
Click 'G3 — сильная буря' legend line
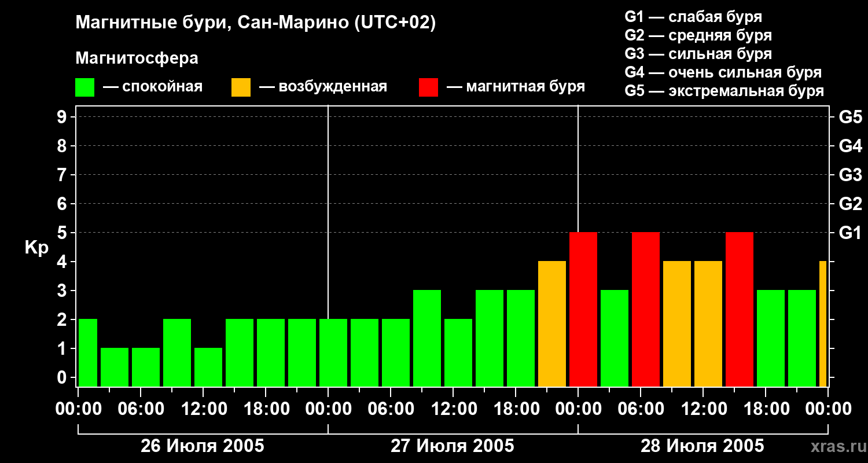point(698,54)
